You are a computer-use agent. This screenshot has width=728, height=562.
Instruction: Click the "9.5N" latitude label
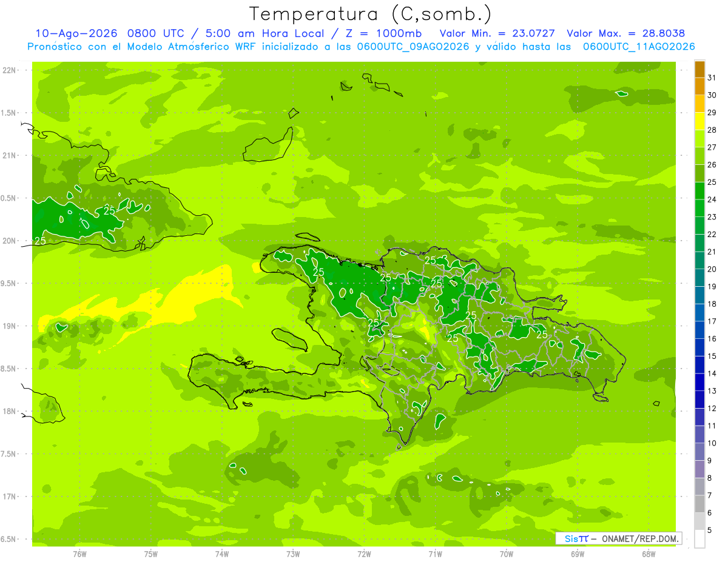click(x=9, y=284)
